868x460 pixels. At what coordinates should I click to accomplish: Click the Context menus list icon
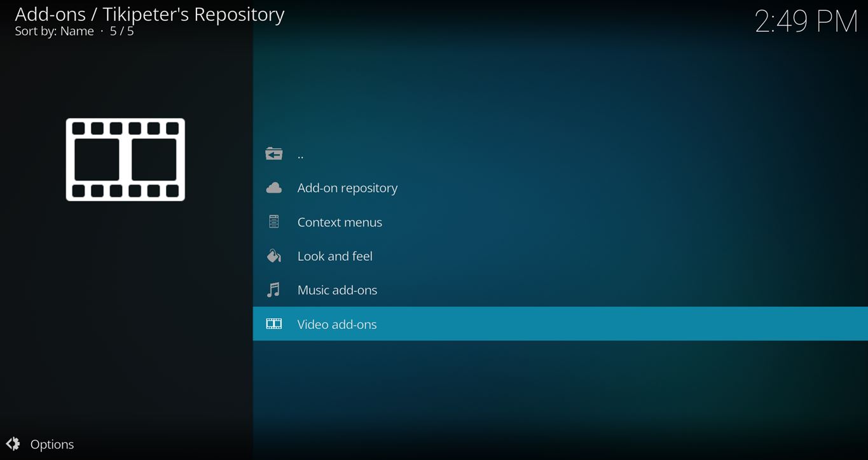(273, 222)
